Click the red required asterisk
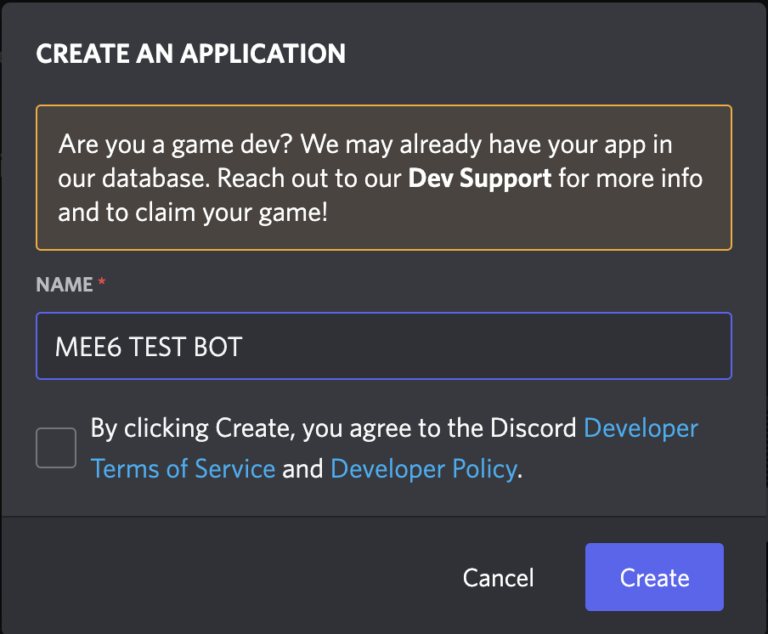Viewport: 768px width, 634px height. pos(102,284)
